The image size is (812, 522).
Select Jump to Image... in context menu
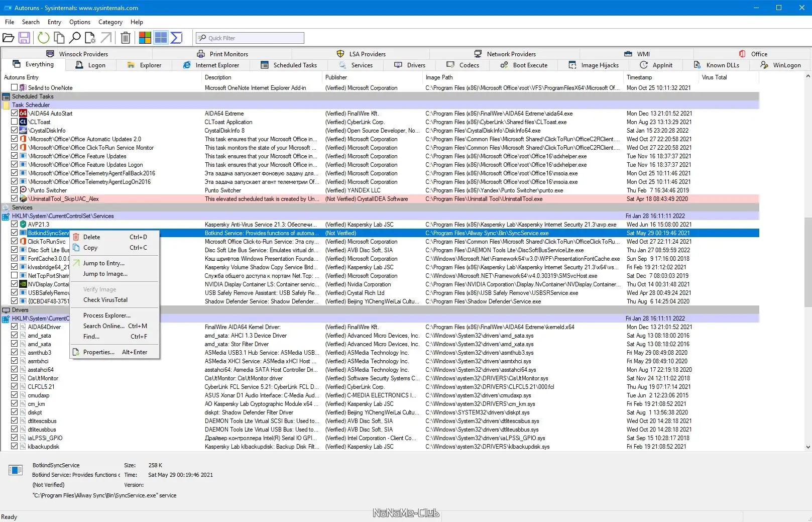tap(115, 274)
